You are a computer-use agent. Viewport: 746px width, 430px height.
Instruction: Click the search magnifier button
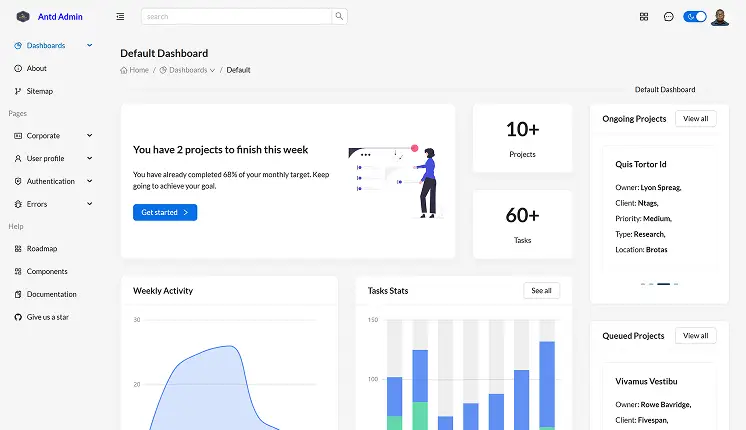[x=339, y=16]
